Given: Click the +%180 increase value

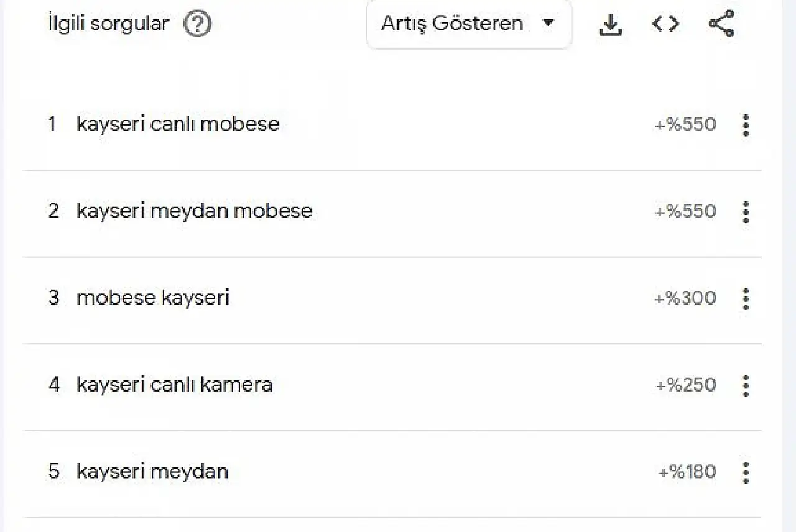Looking at the screenshot, I should tap(687, 472).
